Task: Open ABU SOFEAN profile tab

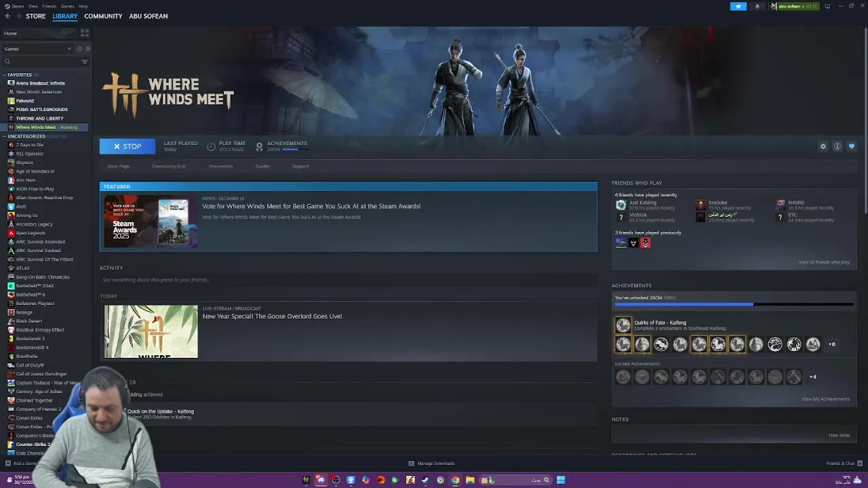Action: 148,16
